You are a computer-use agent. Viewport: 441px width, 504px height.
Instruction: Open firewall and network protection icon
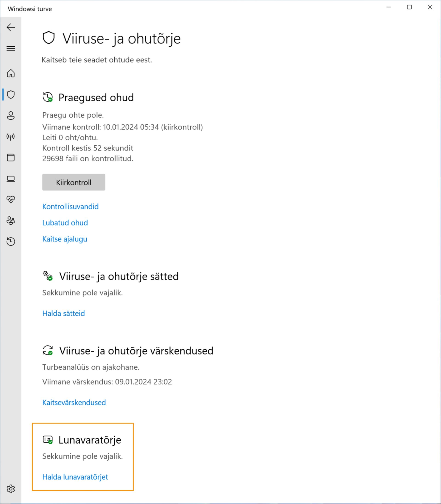[11, 137]
